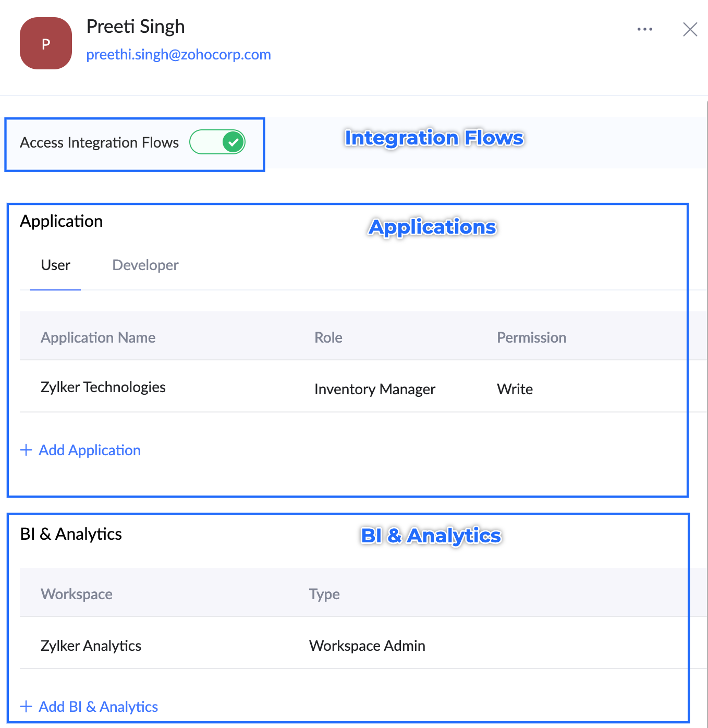
Task: Click the Add BI & Analytics link
Action: (x=99, y=707)
